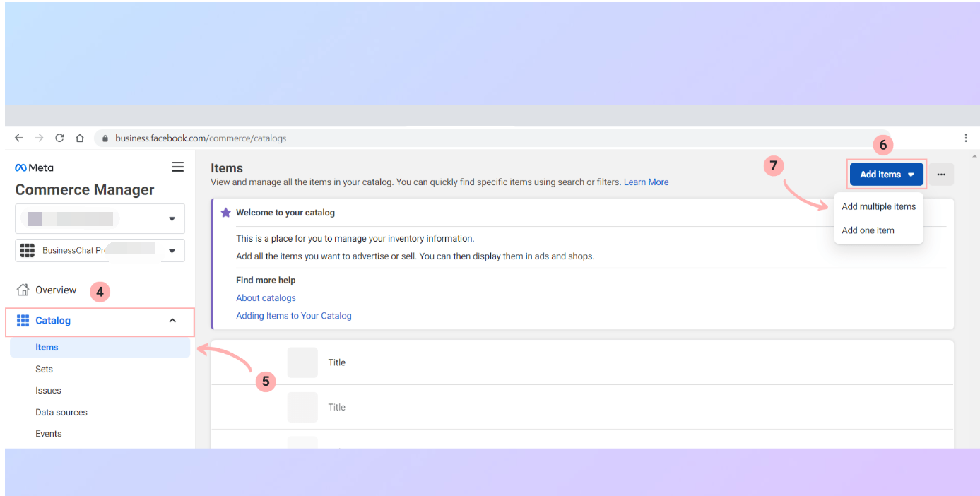Click the page scrollbar up arrow
This screenshot has width=980, height=496.
click(974, 156)
